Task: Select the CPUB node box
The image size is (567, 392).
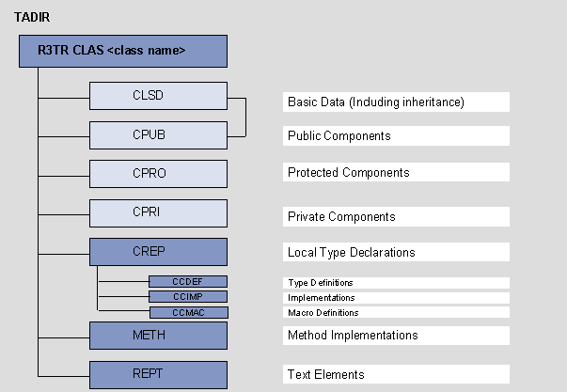Action: click(159, 135)
